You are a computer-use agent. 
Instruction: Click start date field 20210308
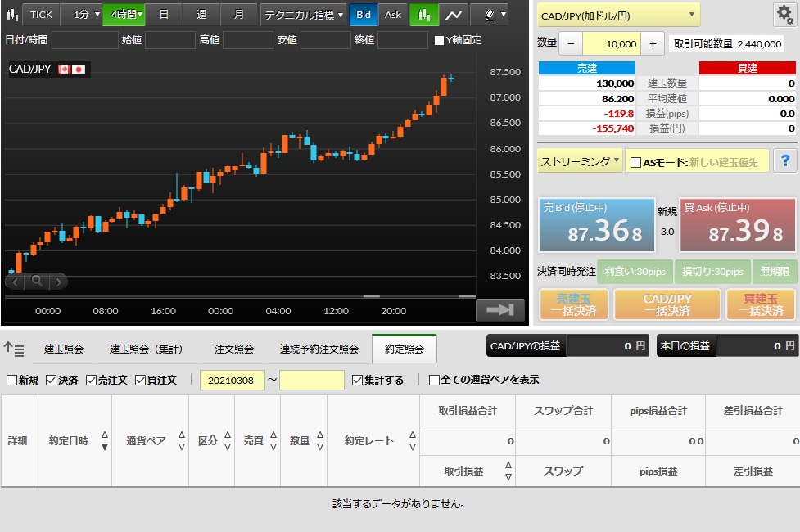(233, 380)
